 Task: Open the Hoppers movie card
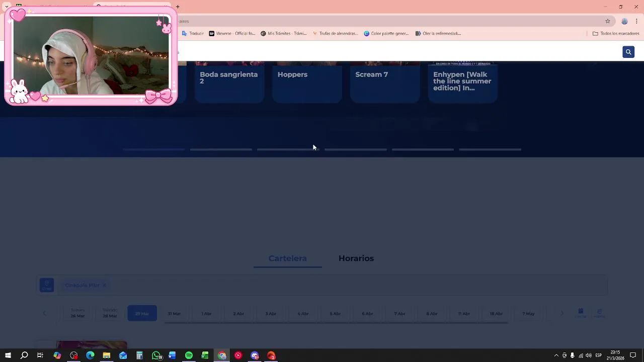(x=307, y=81)
